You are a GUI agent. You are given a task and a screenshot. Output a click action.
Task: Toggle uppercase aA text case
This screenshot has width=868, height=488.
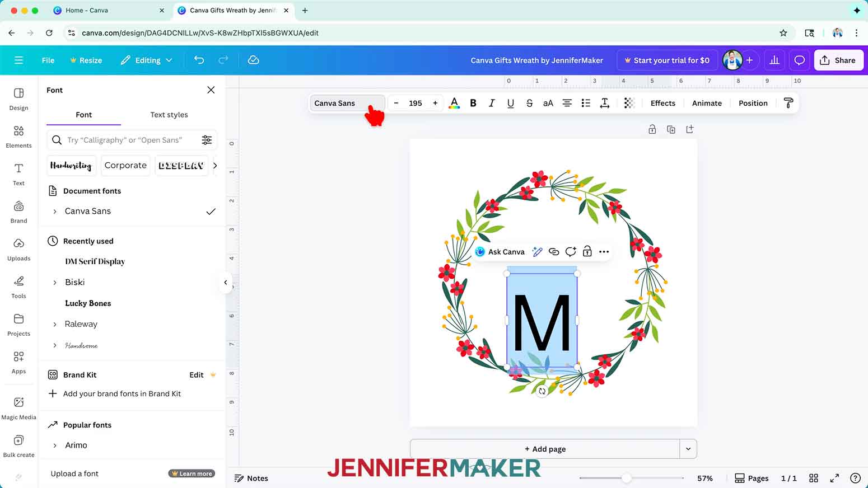[x=548, y=103]
